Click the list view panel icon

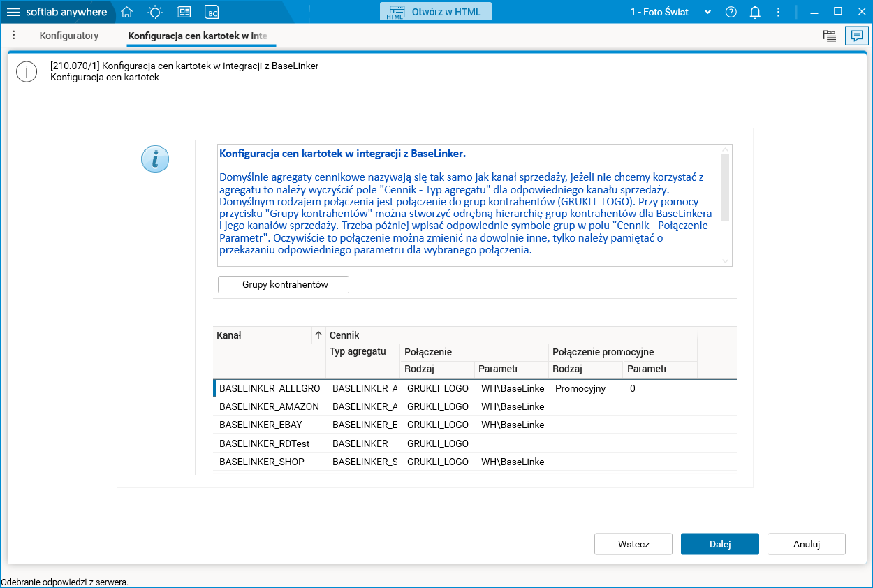(x=830, y=36)
